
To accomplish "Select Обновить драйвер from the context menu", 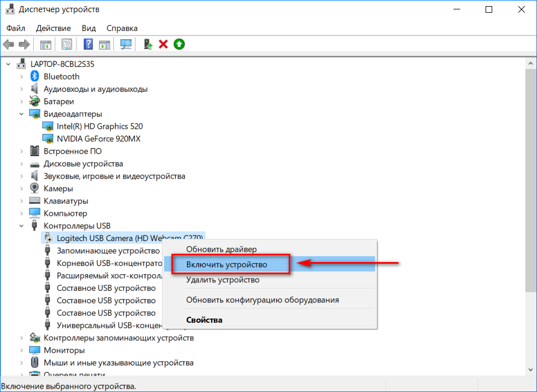I will point(221,249).
